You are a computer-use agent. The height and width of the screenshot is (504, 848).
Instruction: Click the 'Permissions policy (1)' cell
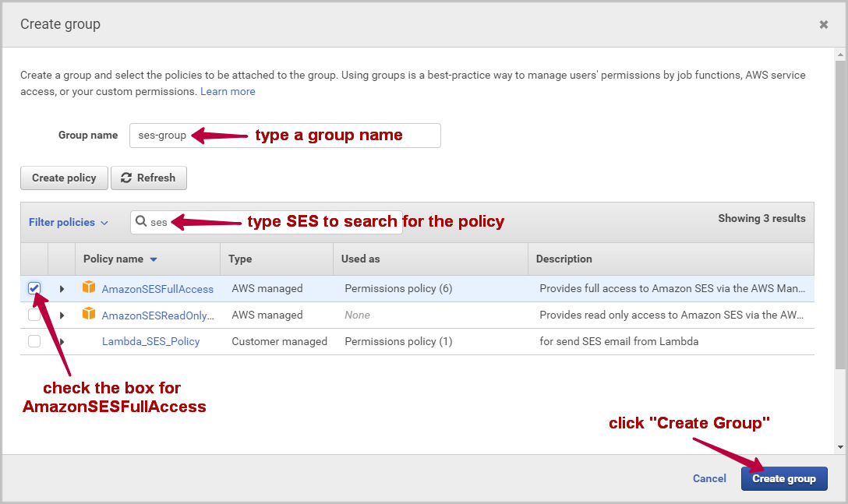tap(398, 342)
